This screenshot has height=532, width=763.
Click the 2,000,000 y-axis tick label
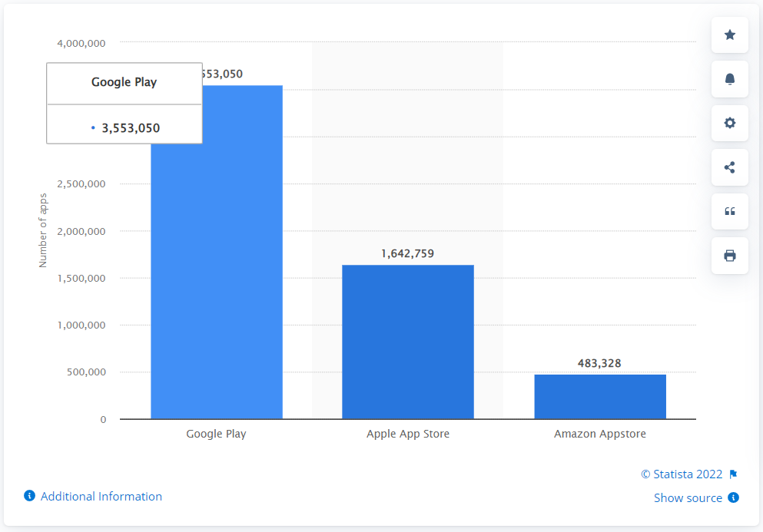pyautogui.click(x=81, y=232)
